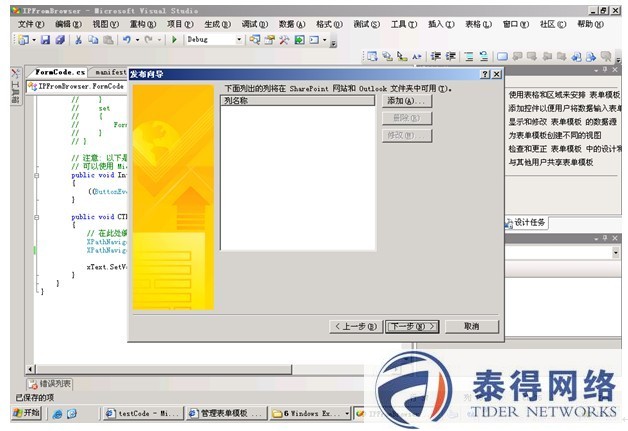Click the Redo arrow icon
The width and height of the screenshot is (628, 431).
click(149, 40)
